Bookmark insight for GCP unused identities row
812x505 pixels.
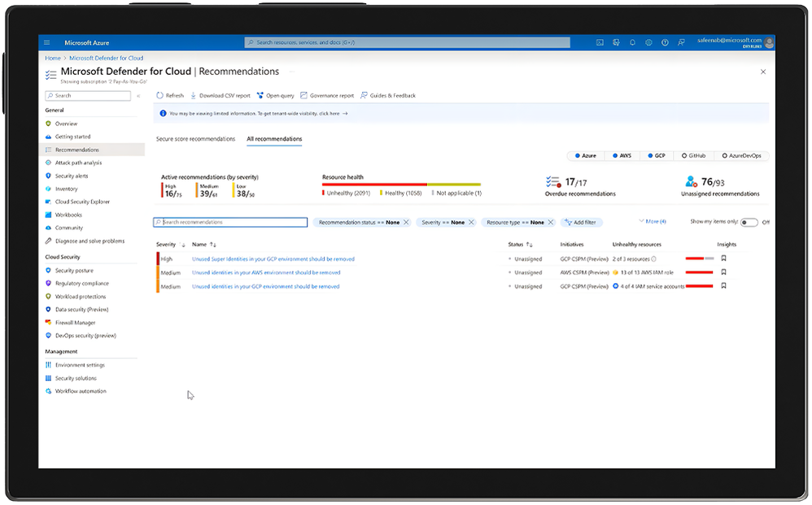tap(723, 285)
